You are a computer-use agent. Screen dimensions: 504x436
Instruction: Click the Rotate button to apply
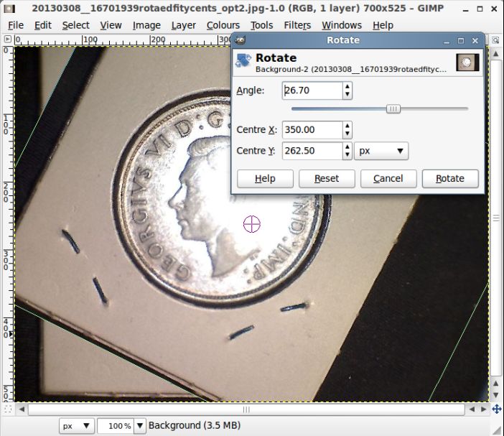(x=450, y=178)
